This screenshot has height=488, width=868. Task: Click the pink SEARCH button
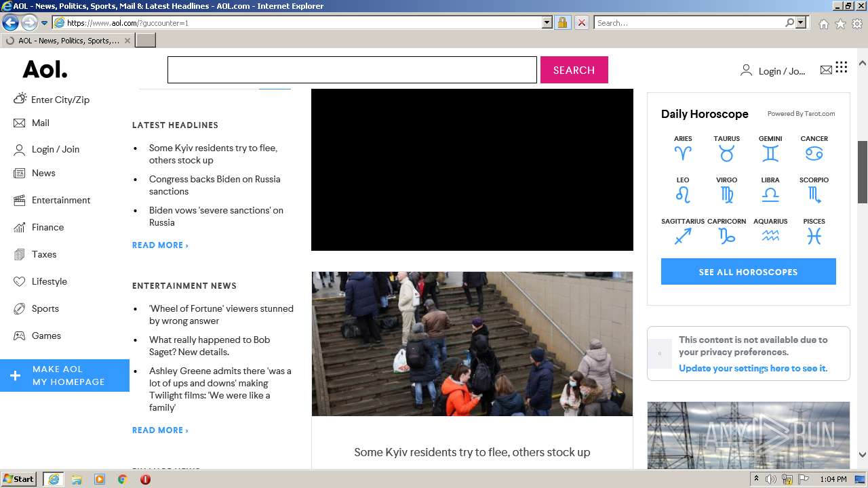tap(574, 70)
